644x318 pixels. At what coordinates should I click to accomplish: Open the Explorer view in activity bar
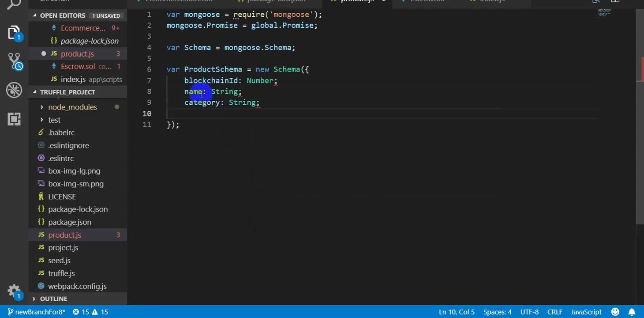point(14,33)
